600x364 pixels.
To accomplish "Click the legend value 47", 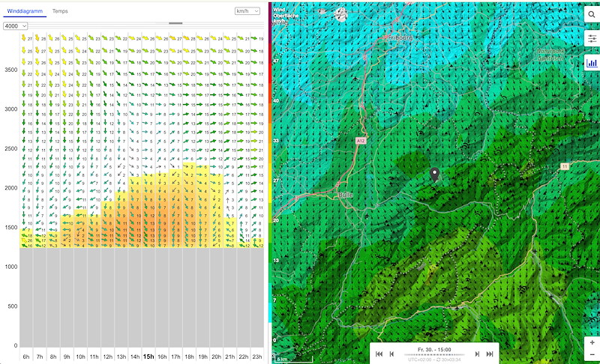I will point(276,61).
